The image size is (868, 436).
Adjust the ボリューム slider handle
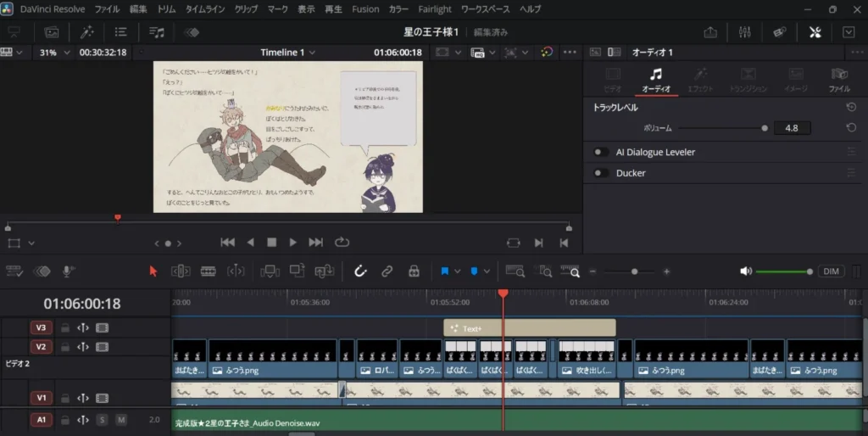(765, 128)
